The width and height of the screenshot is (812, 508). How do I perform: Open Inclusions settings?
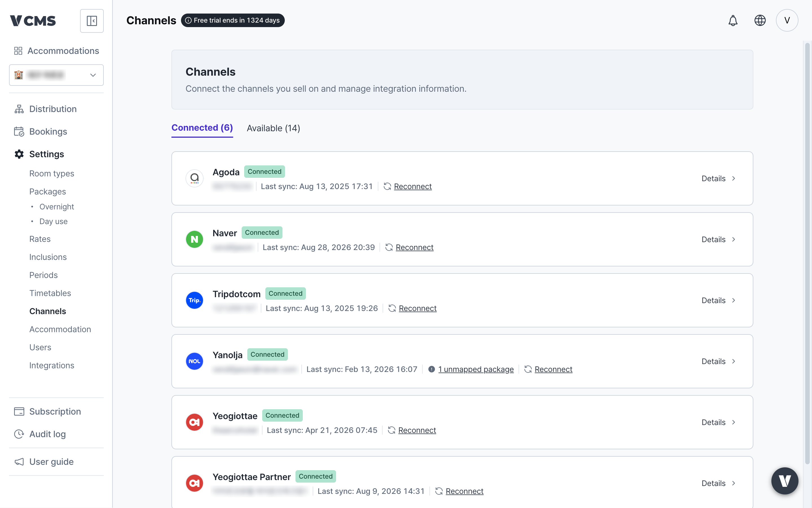pos(48,257)
